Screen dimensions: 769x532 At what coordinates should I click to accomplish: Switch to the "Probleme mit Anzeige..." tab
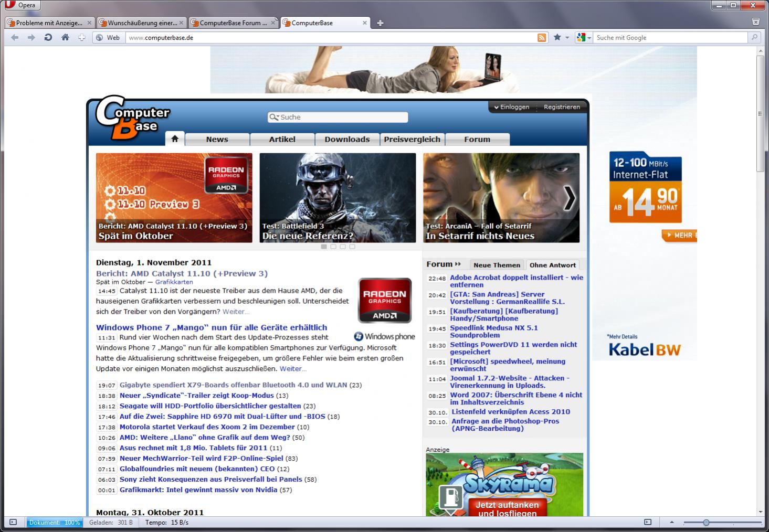49,23
